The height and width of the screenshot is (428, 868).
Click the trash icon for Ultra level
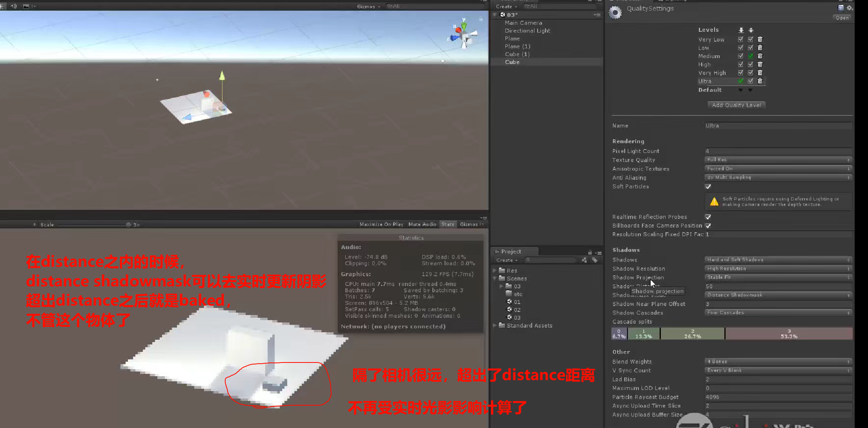[x=760, y=81]
